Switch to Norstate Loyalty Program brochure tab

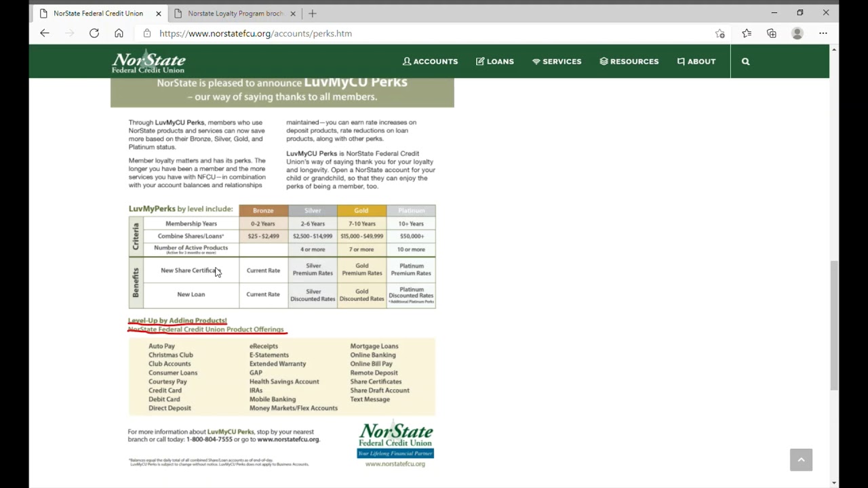[235, 13]
